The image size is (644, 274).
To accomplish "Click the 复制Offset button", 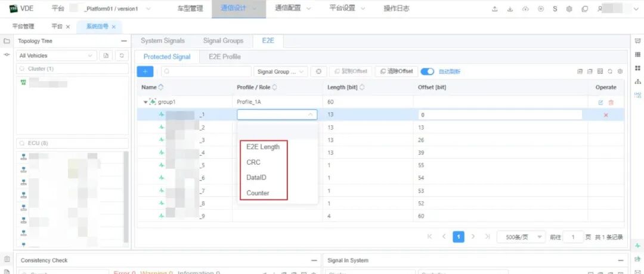I will [x=351, y=72].
